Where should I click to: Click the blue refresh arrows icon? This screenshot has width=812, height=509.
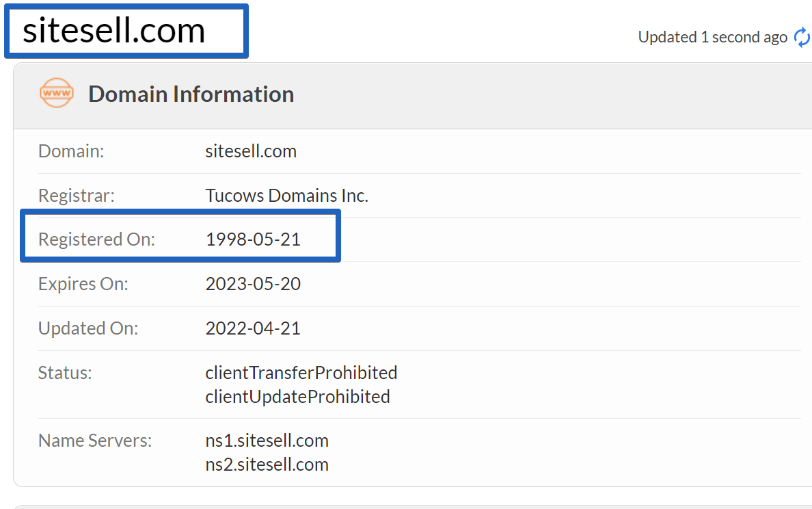pos(802,38)
